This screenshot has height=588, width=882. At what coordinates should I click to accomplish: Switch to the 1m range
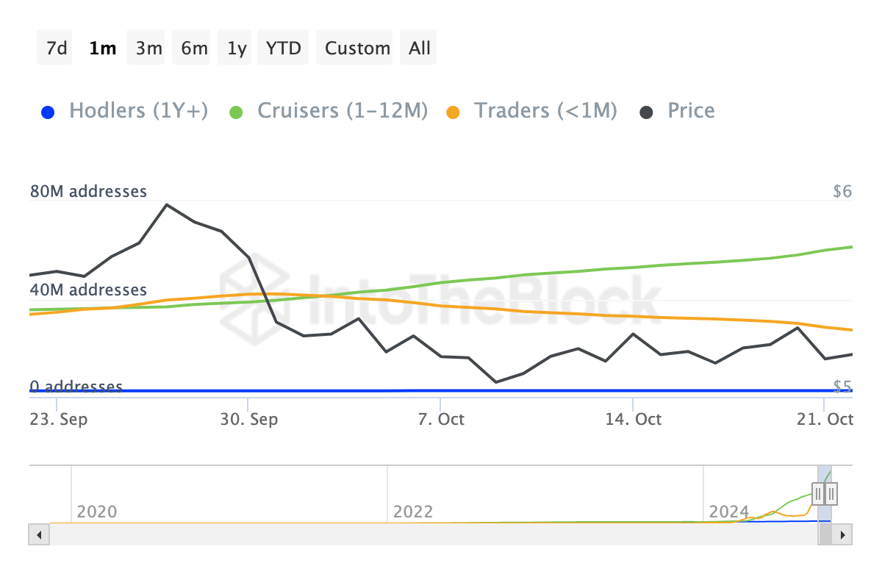[102, 49]
